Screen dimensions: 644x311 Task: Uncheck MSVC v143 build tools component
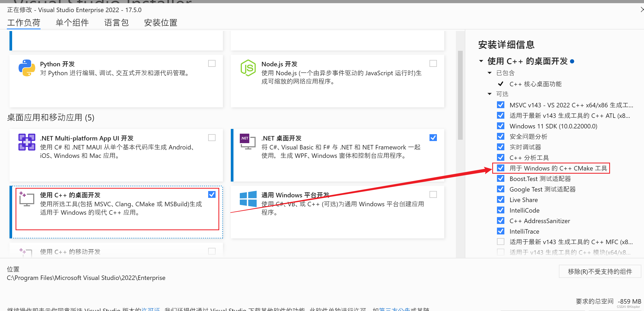[x=501, y=105]
